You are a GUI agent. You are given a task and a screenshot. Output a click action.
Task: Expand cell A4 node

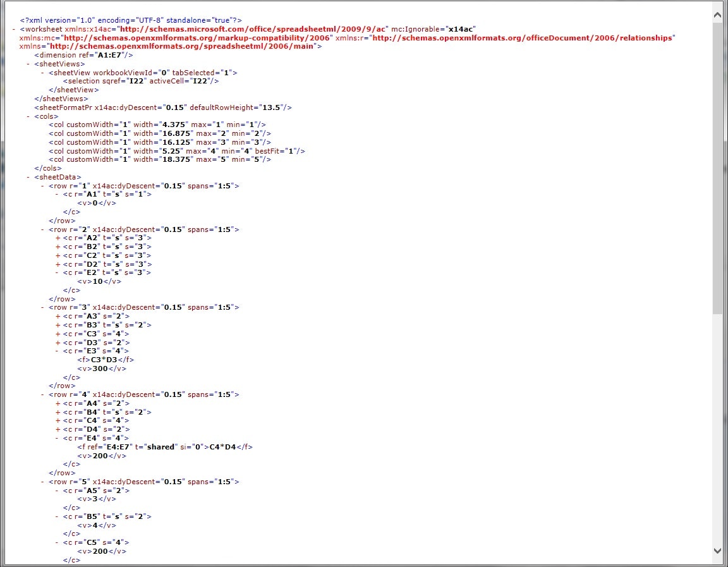[58, 404]
